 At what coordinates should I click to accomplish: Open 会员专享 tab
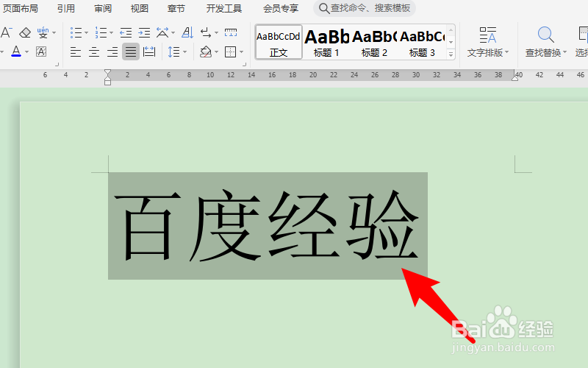point(281,8)
